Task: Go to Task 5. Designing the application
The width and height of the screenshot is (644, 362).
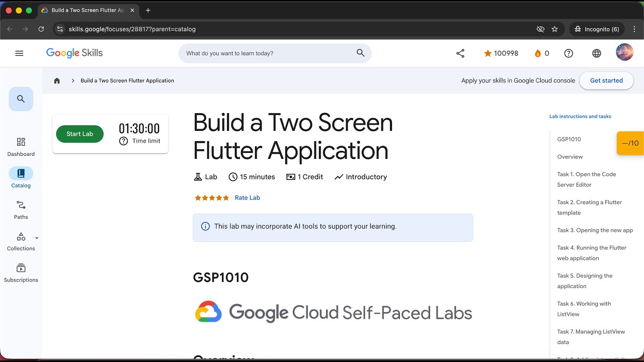Action: [x=585, y=281]
